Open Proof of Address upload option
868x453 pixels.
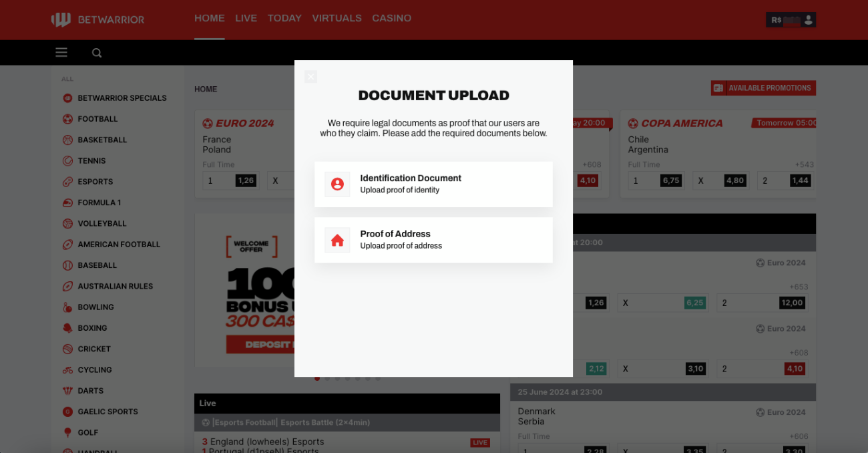click(x=433, y=240)
